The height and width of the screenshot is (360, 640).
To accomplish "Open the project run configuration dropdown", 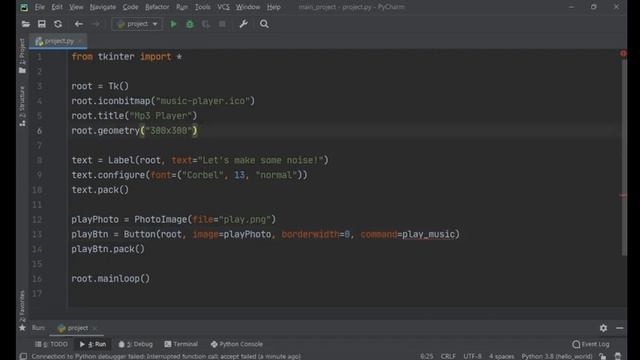I will coord(137,24).
